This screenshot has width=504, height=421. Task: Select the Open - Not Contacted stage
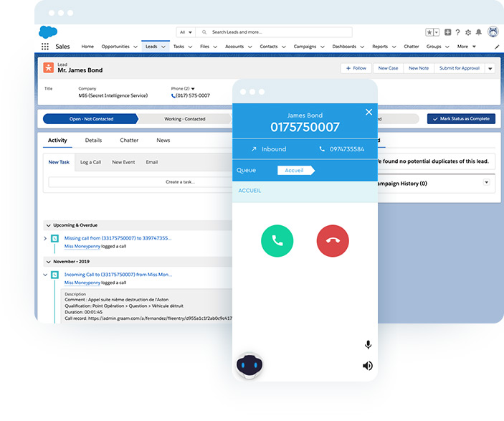(91, 119)
